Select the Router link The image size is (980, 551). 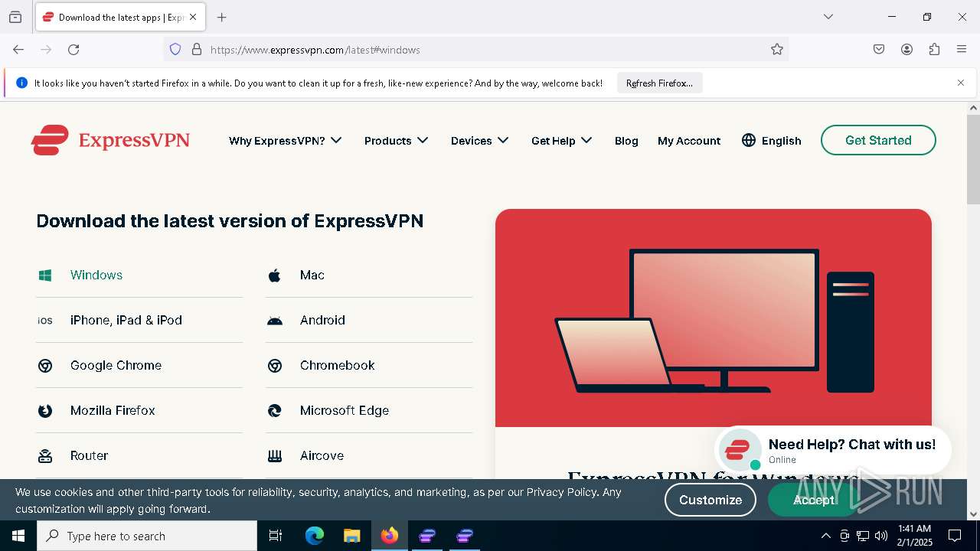pos(89,456)
